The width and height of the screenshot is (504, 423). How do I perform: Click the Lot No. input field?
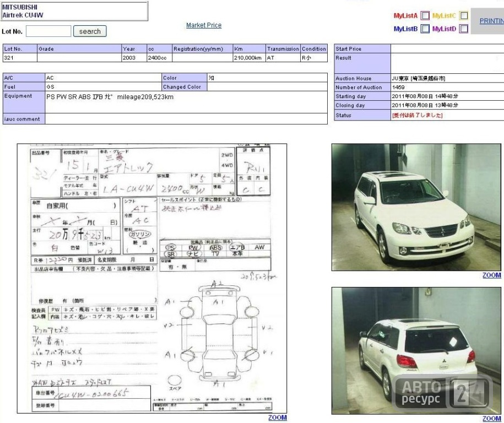coord(48,31)
